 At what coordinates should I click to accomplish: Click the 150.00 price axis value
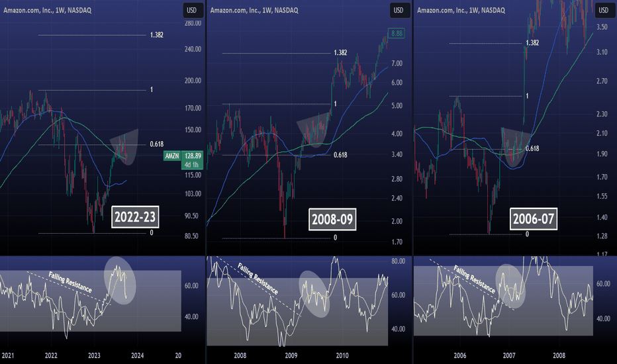click(x=193, y=130)
